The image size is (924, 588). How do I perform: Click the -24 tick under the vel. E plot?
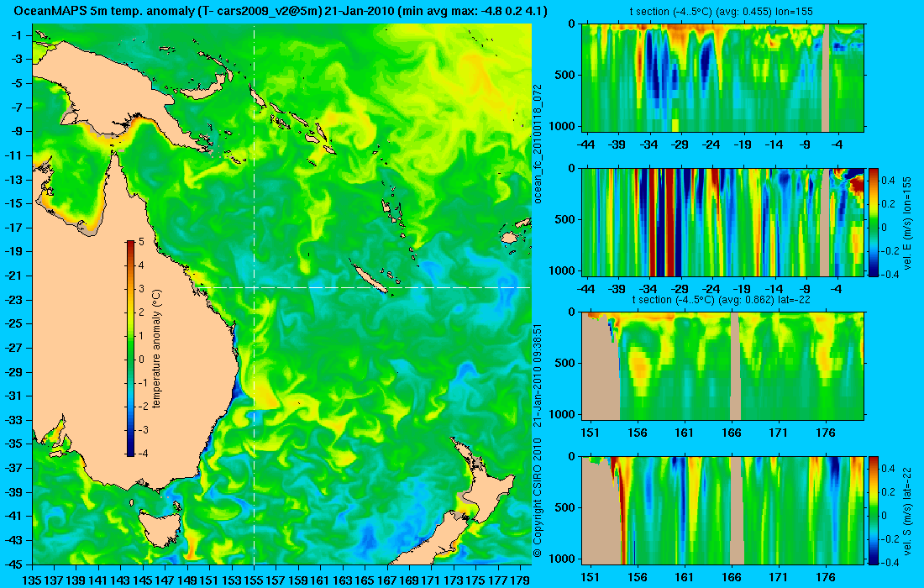click(x=711, y=289)
